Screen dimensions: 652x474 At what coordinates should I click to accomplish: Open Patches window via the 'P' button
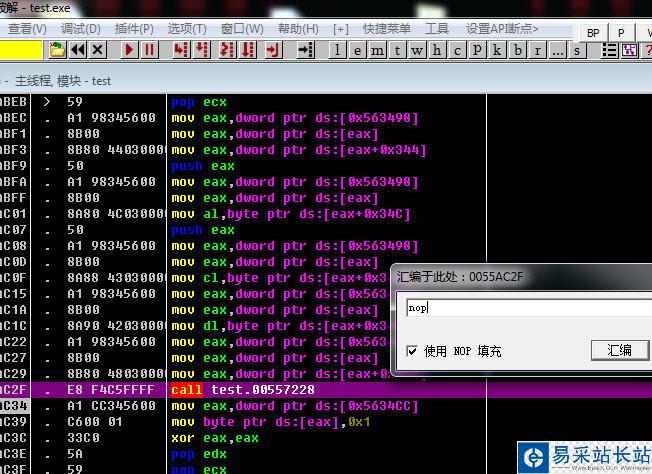477,50
